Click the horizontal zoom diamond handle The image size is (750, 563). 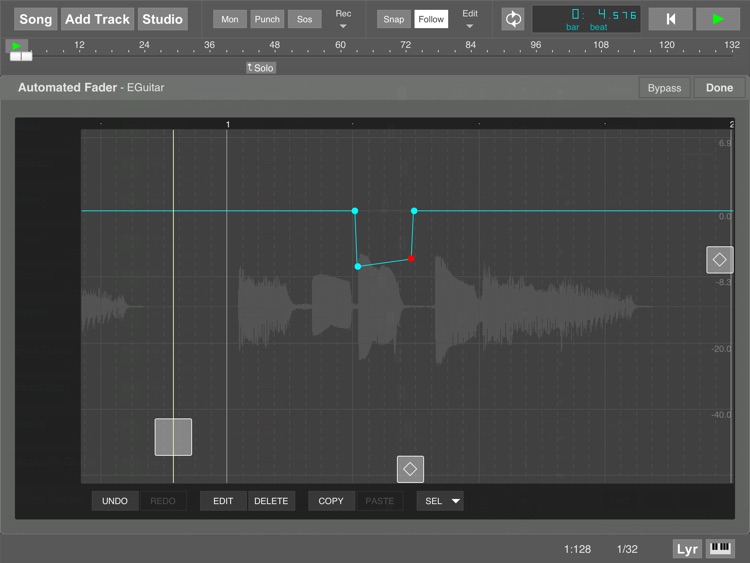coord(410,469)
